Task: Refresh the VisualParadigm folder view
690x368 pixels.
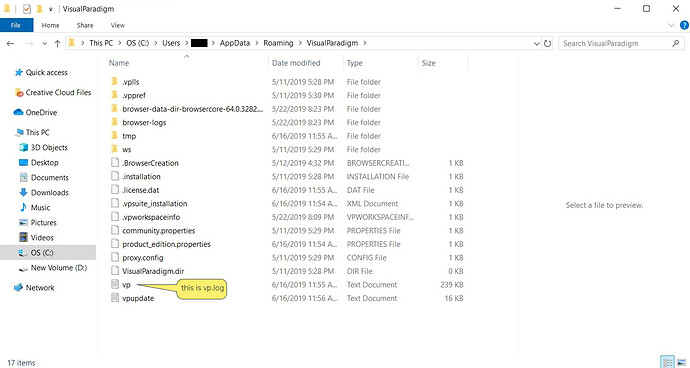Action: [548, 43]
